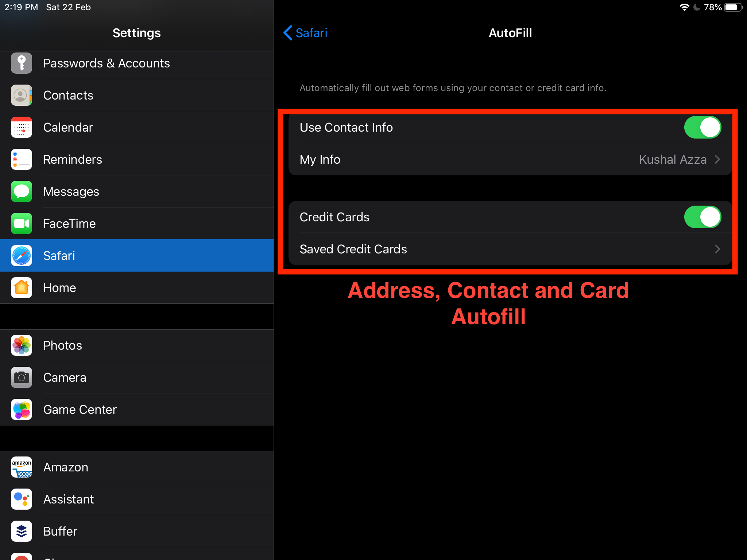Open Reminders settings
747x560 pixels.
137,159
